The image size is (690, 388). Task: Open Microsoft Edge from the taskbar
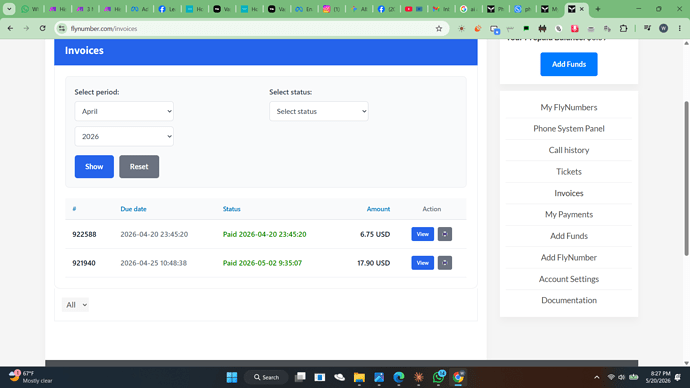399,377
